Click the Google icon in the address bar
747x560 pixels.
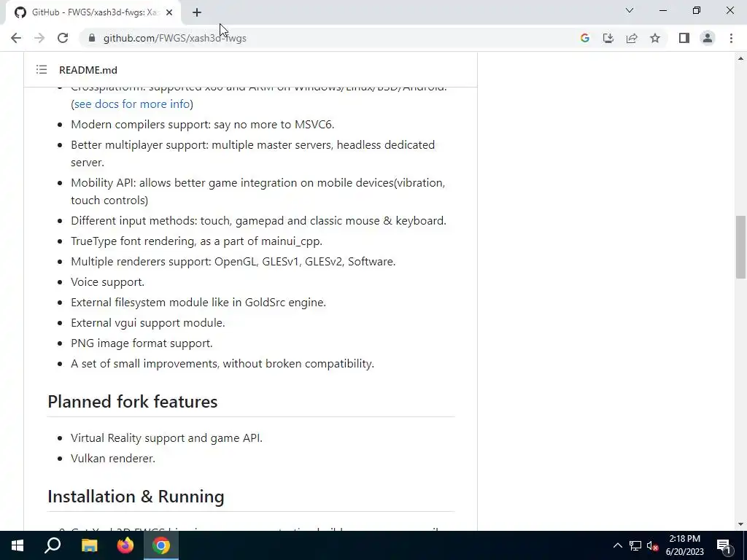coord(584,38)
